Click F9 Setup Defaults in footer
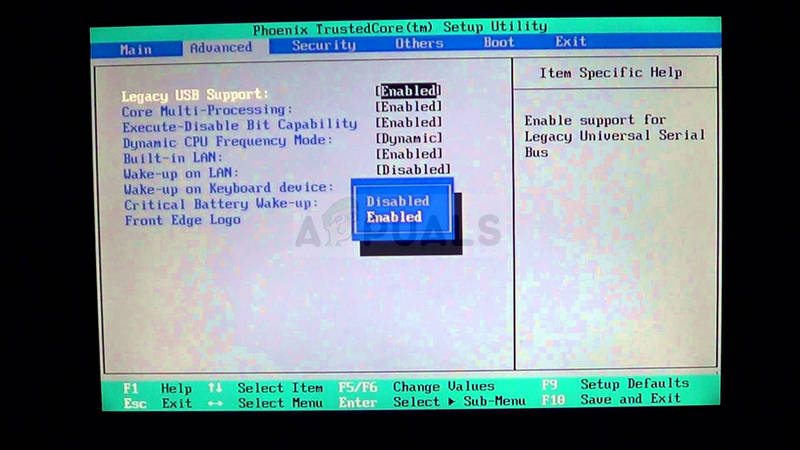 click(615, 384)
